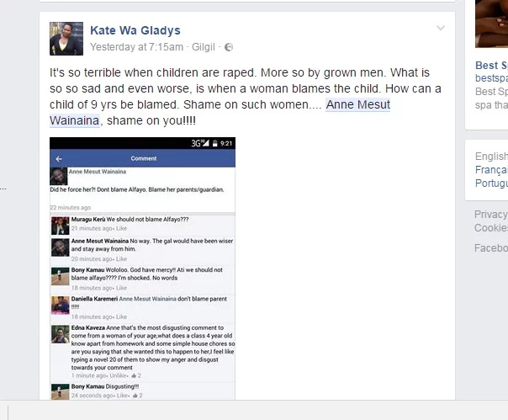Image resolution: width=508 pixels, height=420 pixels.
Task: Click the tagged Anne Mesut link
Action: tap(358, 104)
